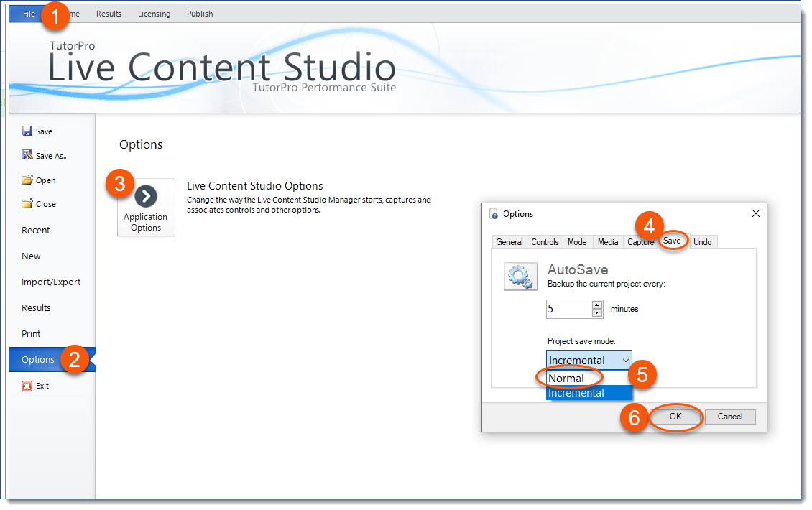The width and height of the screenshot is (812, 510).
Task: Click the AutoSave minutes input field
Action: pyautogui.click(x=569, y=309)
